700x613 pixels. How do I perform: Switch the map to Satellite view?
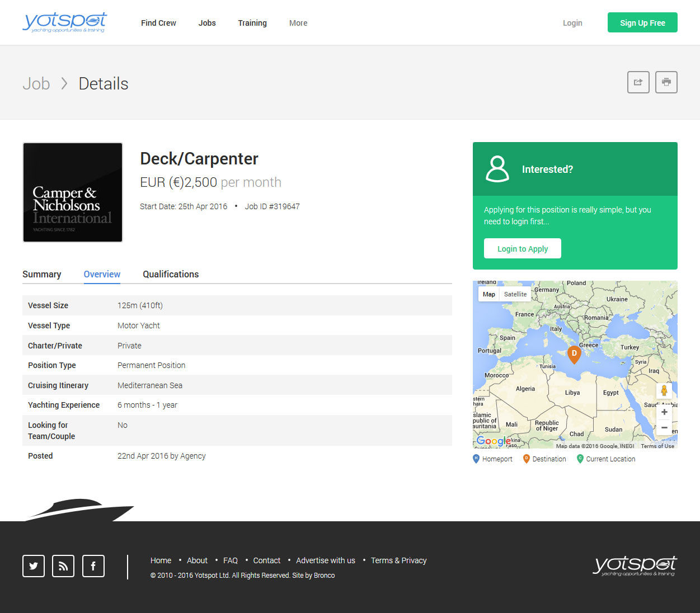515,294
